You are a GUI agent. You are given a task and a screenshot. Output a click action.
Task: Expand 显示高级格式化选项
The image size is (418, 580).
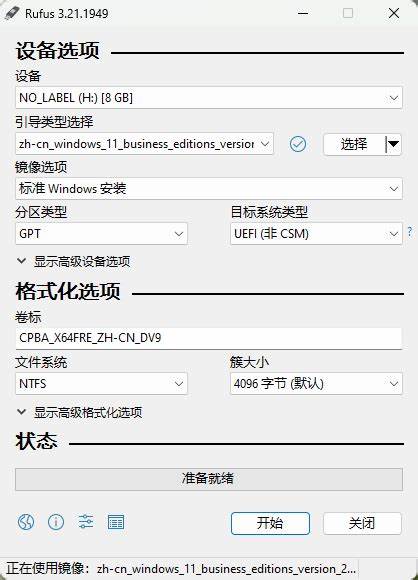[79, 412]
